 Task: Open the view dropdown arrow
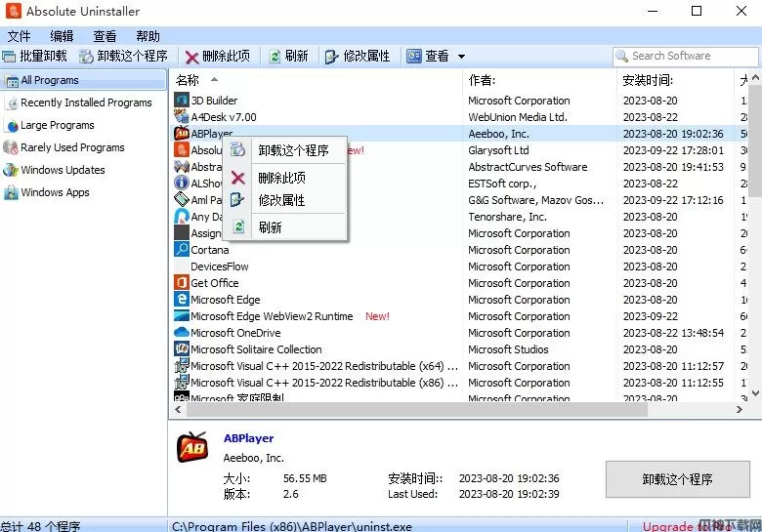tap(461, 57)
